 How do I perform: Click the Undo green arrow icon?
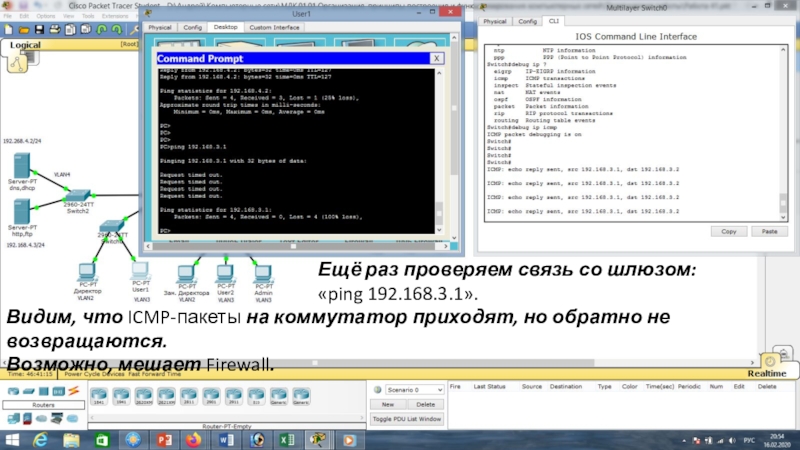[x=102, y=30]
